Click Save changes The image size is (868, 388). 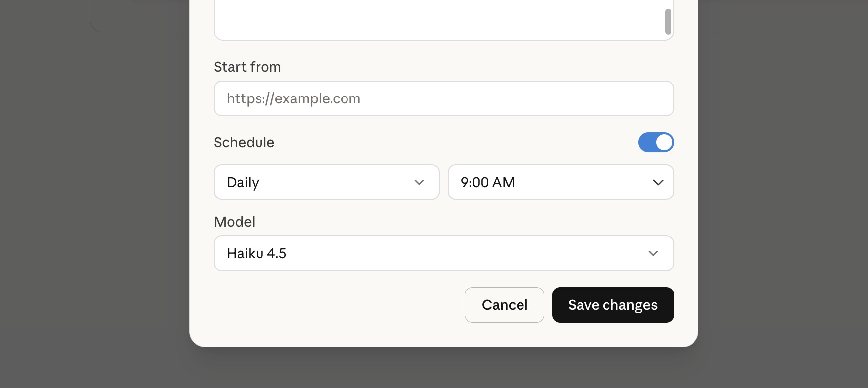pyautogui.click(x=612, y=305)
